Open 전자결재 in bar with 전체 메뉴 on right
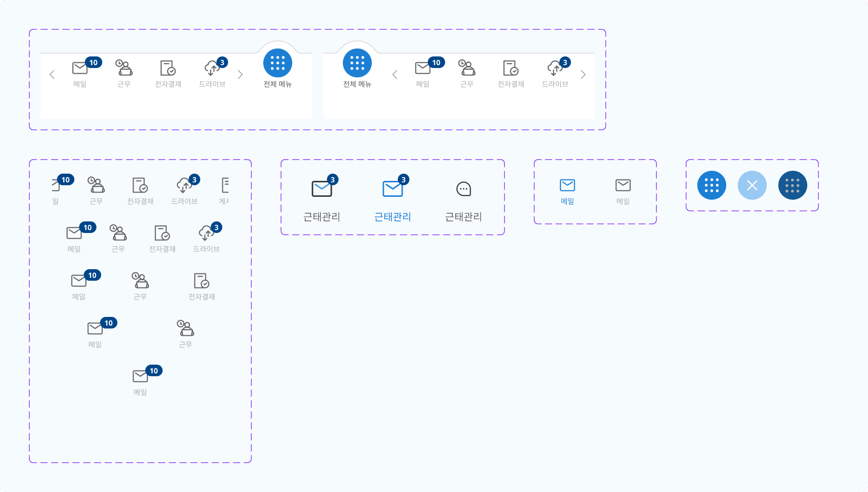Viewport: 868px width, 492px height. click(168, 74)
